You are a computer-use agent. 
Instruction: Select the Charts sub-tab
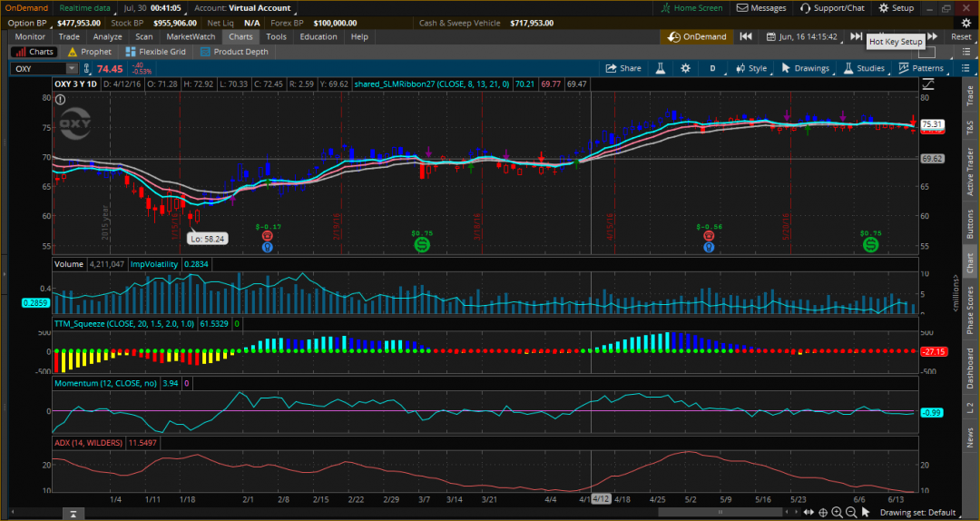tap(34, 52)
